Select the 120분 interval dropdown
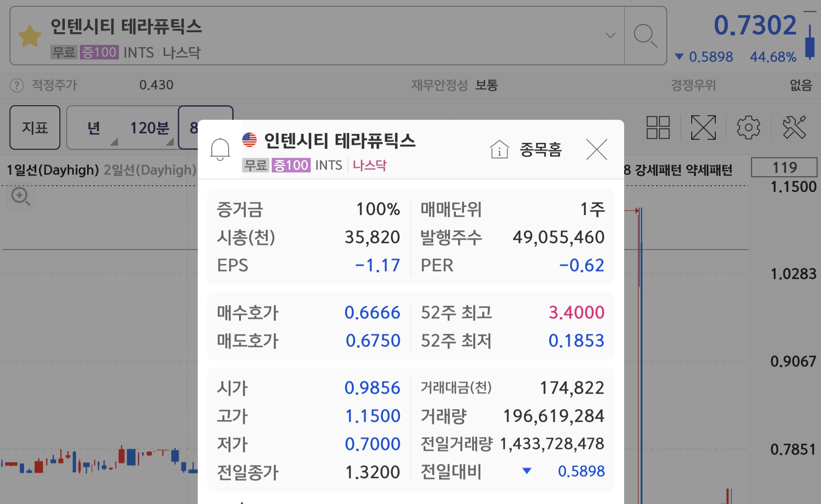The width and height of the screenshot is (821, 504). [x=149, y=128]
